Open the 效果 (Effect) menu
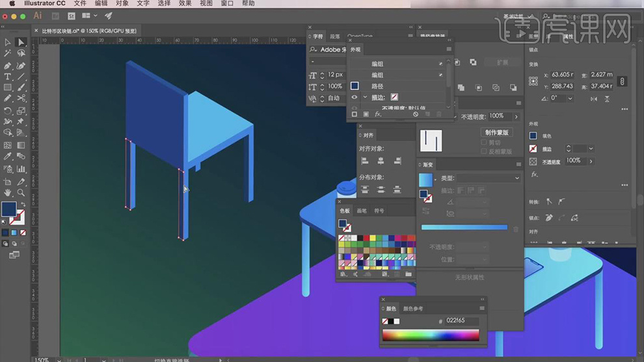This screenshot has height=362, width=644. 185,4
